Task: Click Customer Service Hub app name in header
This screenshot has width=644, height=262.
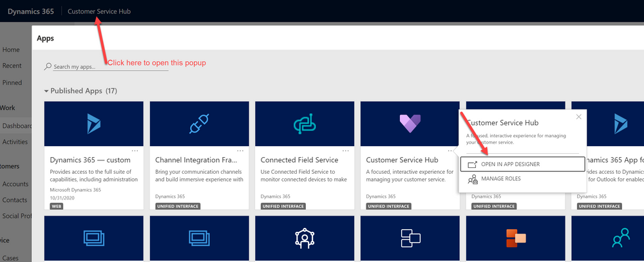Action: click(x=99, y=12)
